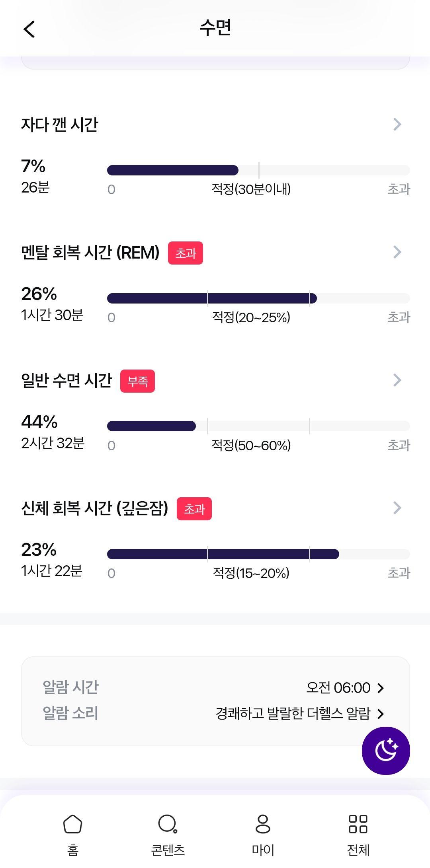Tap the 콘텐츠 search-circle icon
Screen dimensions: 430x868
[x=168, y=823]
